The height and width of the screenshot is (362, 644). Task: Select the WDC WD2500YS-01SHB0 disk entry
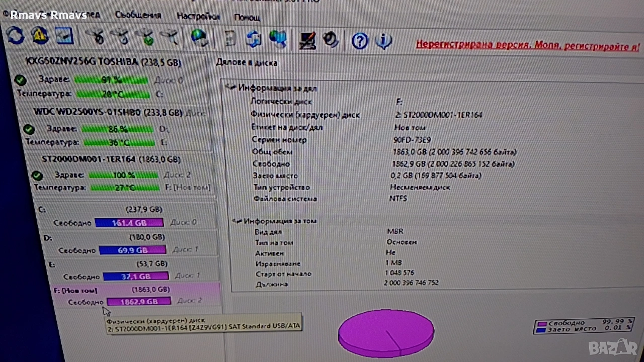coord(108,112)
